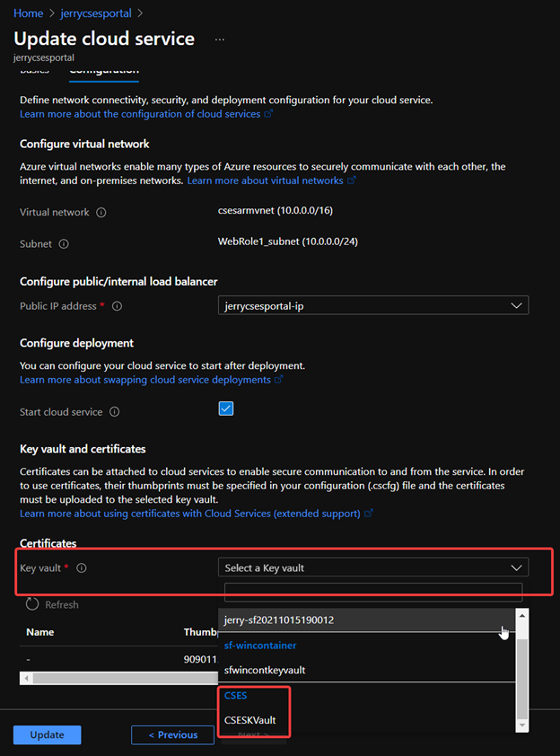Click the Public IP address info icon
Image resolution: width=560 pixels, height=756 pixels.
[117, 306]
